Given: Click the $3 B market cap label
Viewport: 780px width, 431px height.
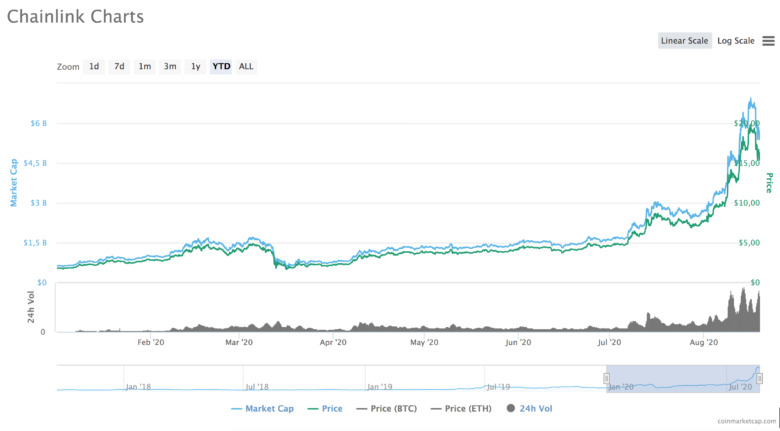Looking at the screenshot, I should pos(38,203).
